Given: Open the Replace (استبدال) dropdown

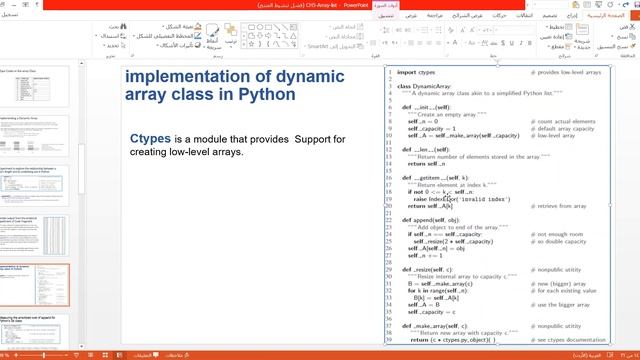Looking at the screenshot, I should 111,36.
